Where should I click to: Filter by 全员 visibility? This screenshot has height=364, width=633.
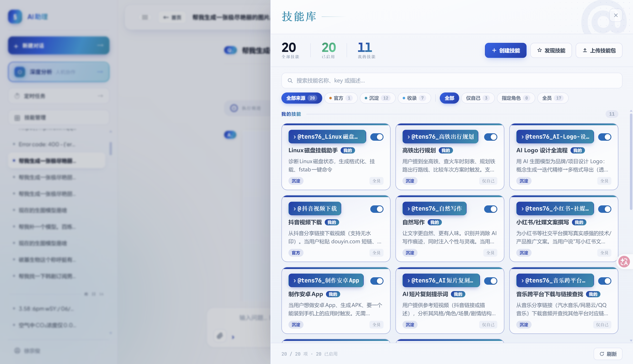click(x=553, y=98)
